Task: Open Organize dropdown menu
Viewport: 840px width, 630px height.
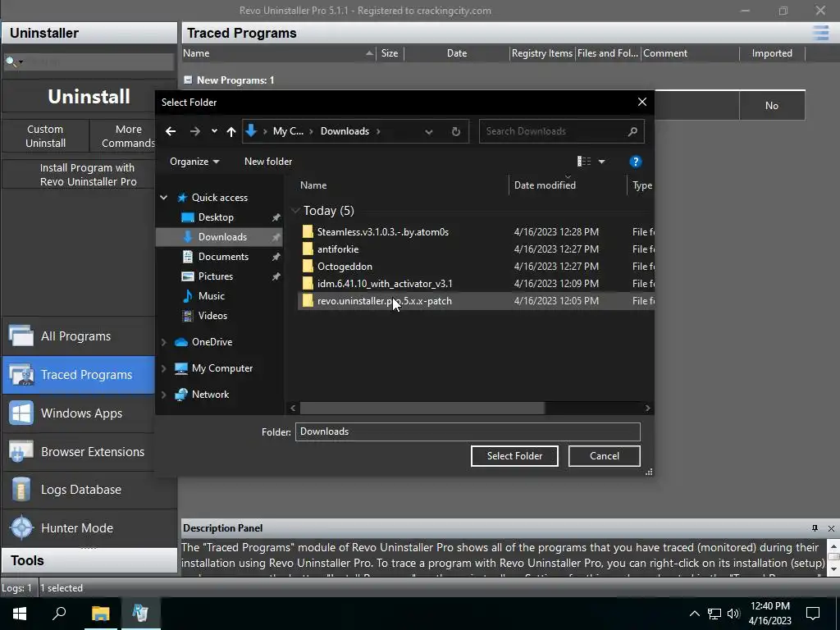Action: (x=194, y=162)
